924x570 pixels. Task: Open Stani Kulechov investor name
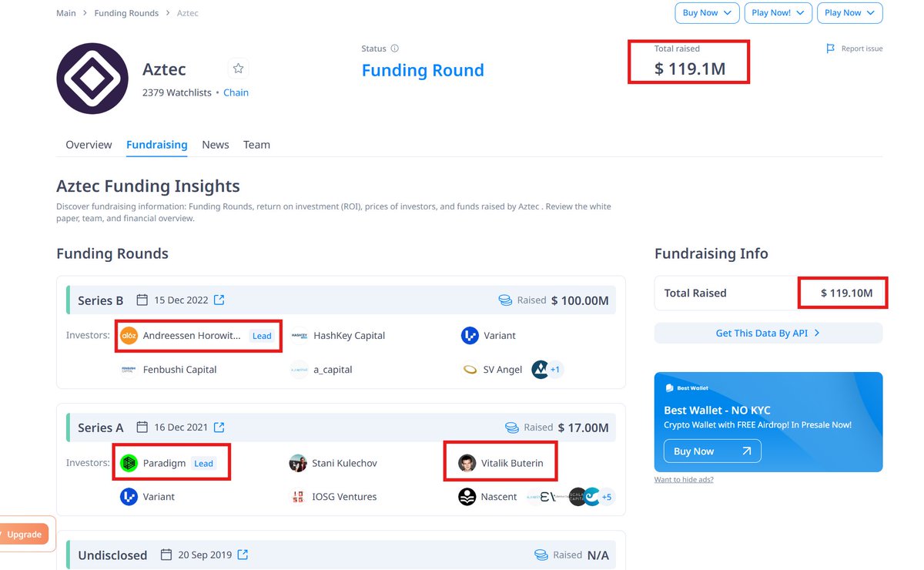pos(344,464)
